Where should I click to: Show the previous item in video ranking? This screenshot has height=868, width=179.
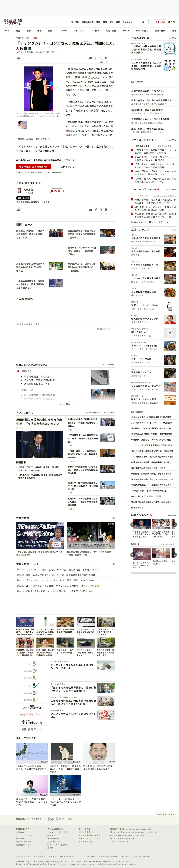(133, 524)
